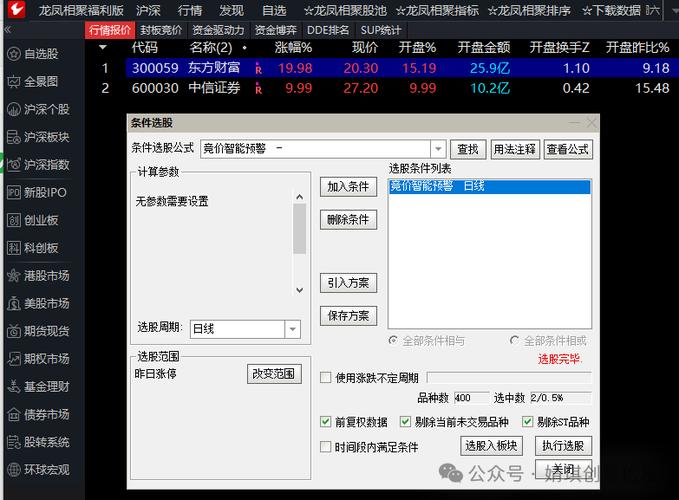Select the 全部条件相与 radio button

click(x=393, y=340)
